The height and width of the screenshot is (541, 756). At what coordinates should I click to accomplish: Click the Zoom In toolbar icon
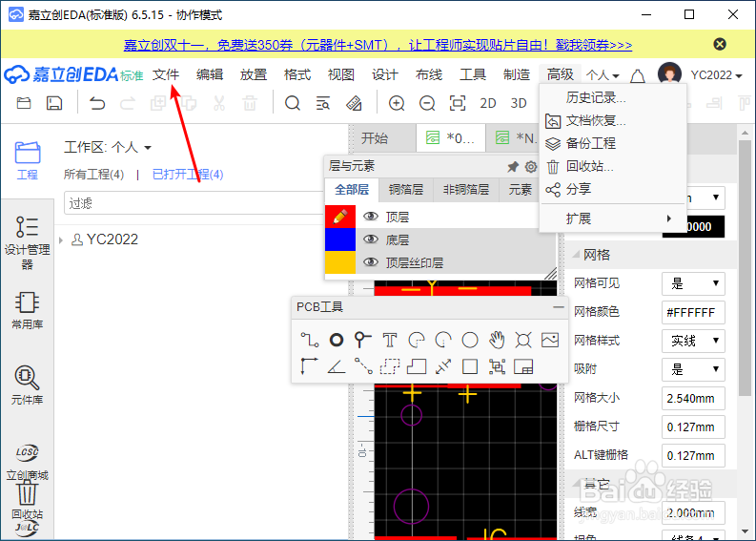[x=397, y=103]
